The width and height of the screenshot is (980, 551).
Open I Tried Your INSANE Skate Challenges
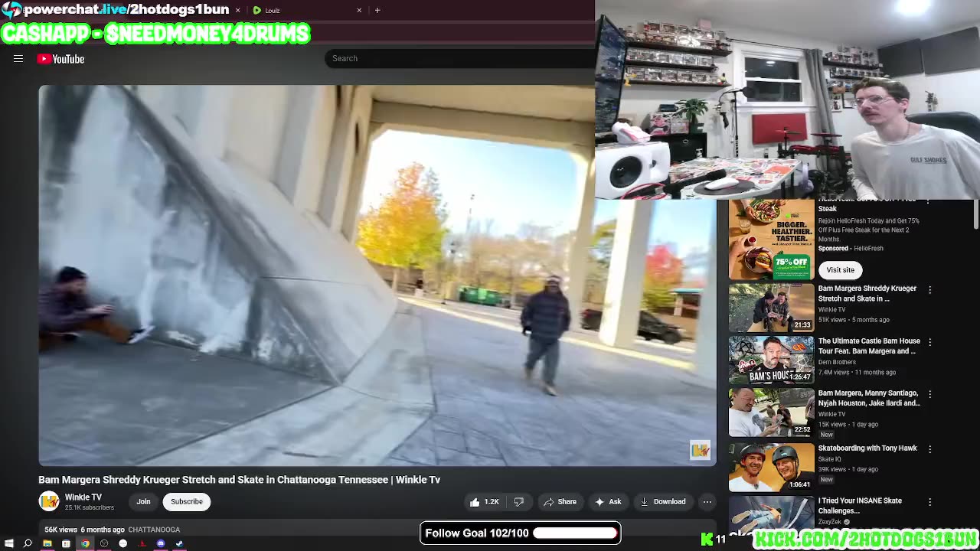860,506
